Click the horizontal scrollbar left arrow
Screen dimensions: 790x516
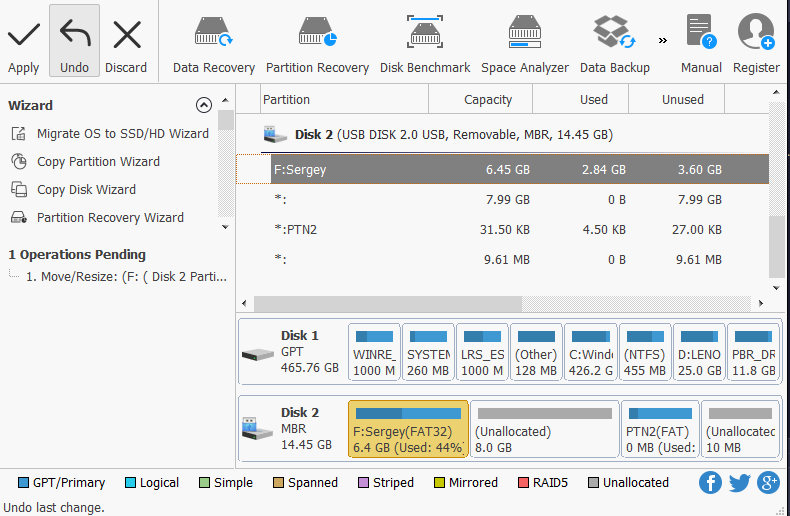[244, 303]
